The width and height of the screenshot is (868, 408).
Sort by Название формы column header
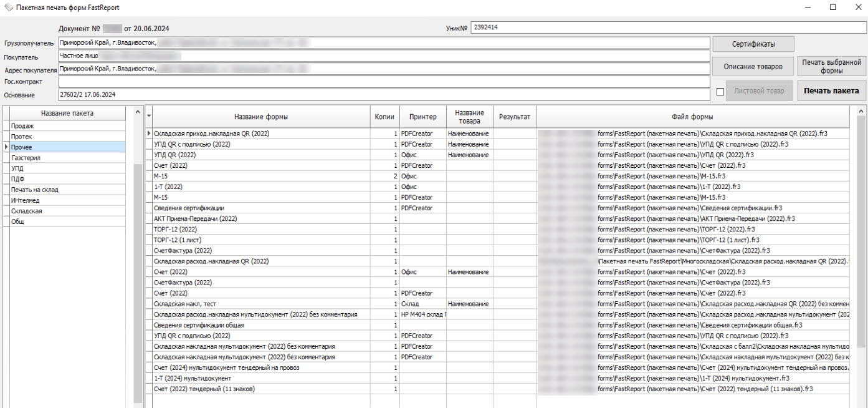pos(260,117)
